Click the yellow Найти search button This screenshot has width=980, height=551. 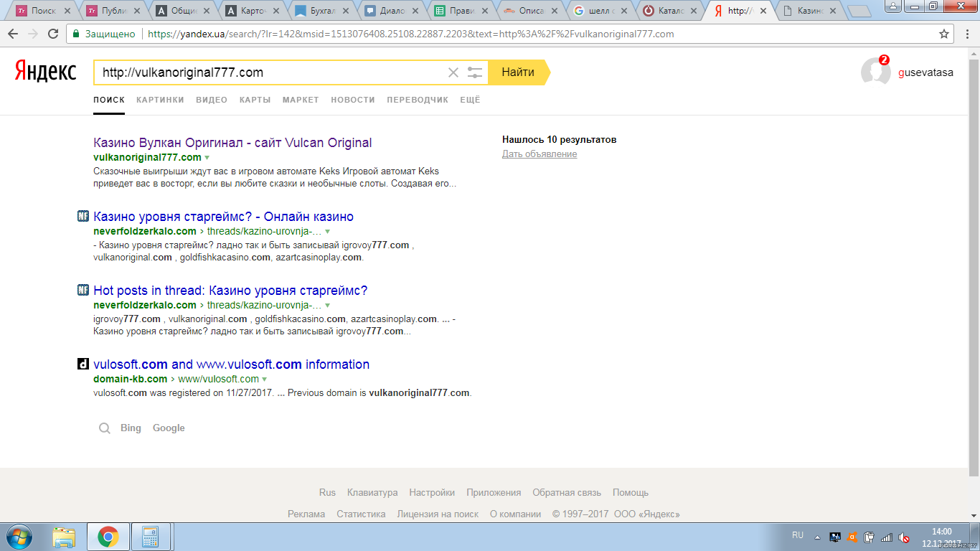pos(519,72)
